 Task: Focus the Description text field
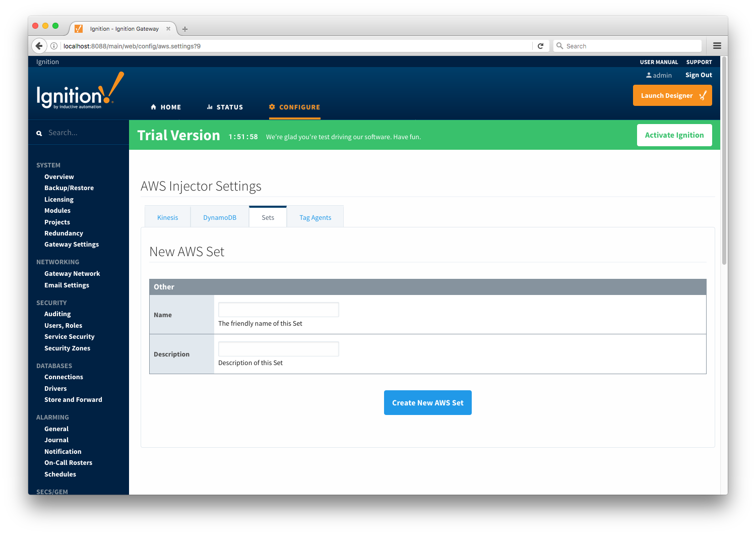[278, 349]
